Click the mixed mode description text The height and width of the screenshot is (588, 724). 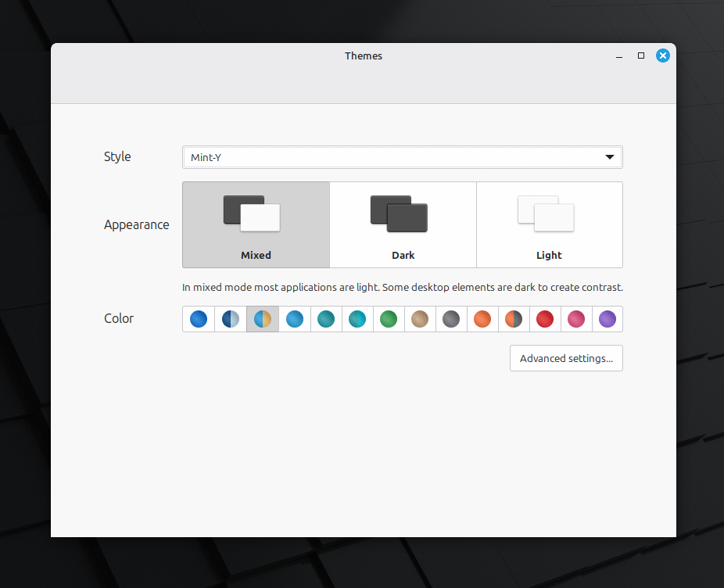403,287
